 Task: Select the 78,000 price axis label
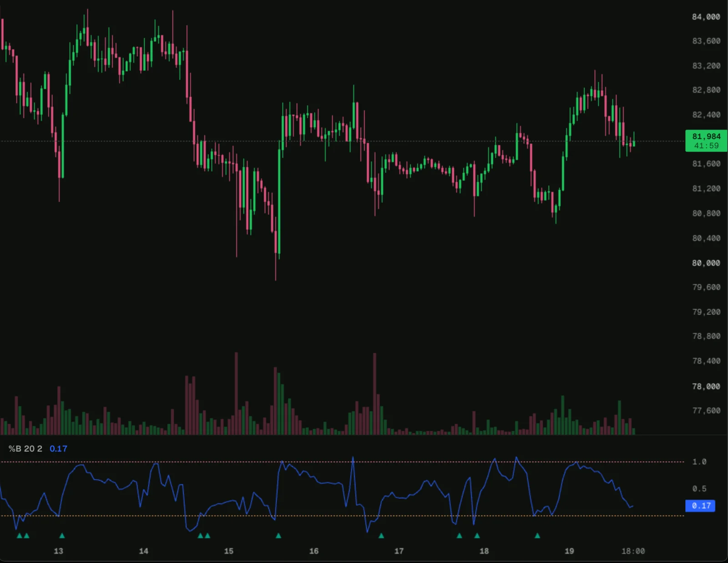tap(706, 387)
